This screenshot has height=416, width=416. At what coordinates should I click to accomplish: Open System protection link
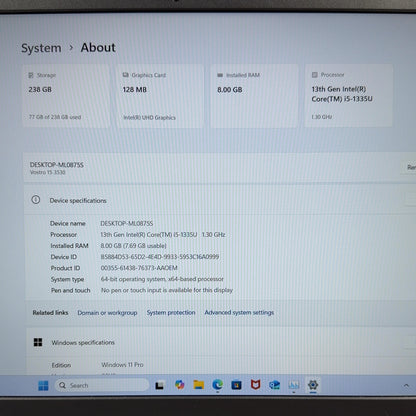[171, 312]
